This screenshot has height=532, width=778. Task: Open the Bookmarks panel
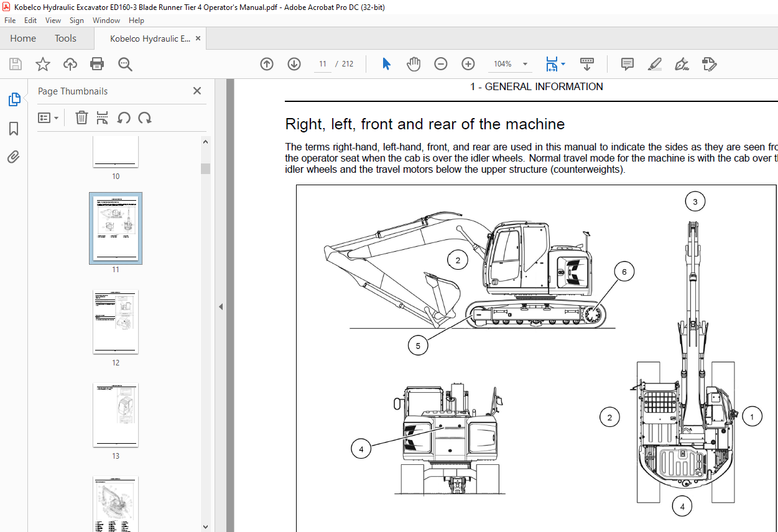tap(14, 129)
